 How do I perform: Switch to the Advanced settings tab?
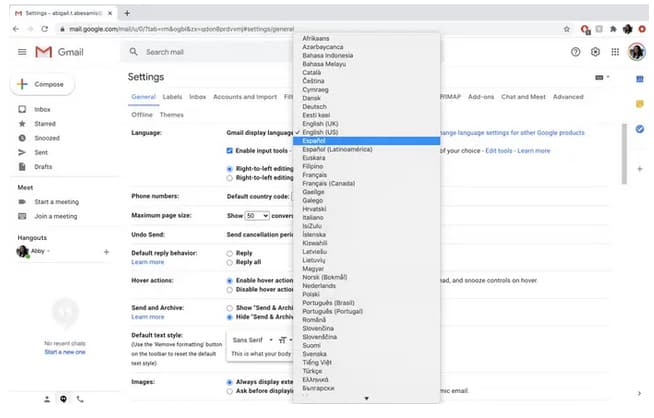click(568, 97)
